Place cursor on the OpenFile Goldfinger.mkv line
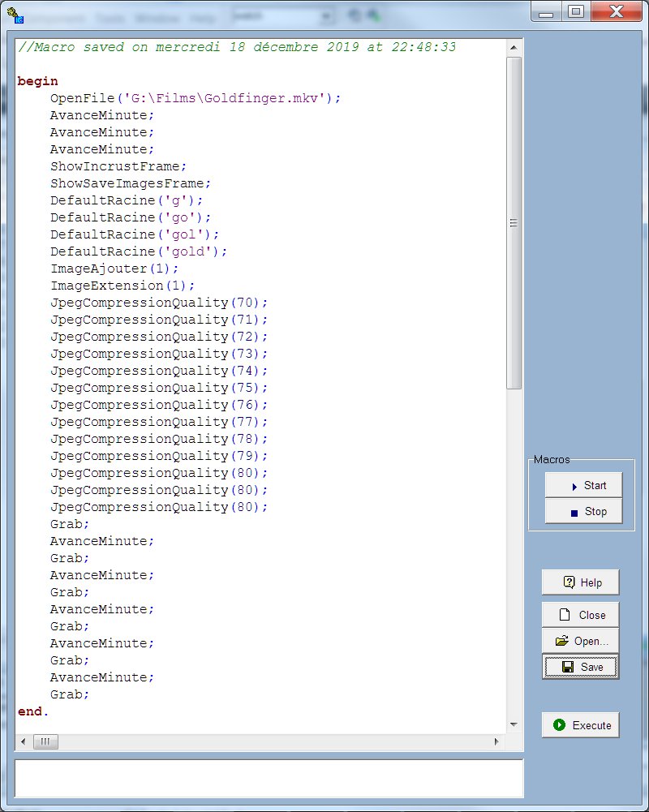649x812 pixels. [195, 98]
